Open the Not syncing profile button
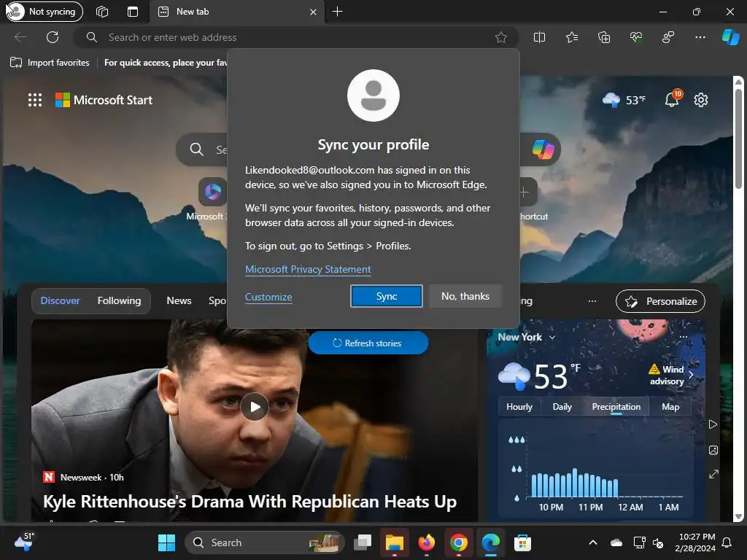The image size is (747, 560). point(44,12)
